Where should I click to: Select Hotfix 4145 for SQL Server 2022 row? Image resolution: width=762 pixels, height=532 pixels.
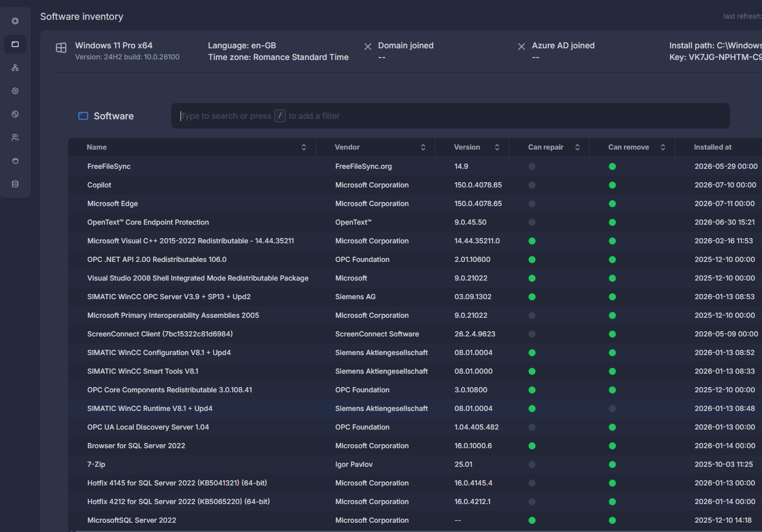[415, 483]
